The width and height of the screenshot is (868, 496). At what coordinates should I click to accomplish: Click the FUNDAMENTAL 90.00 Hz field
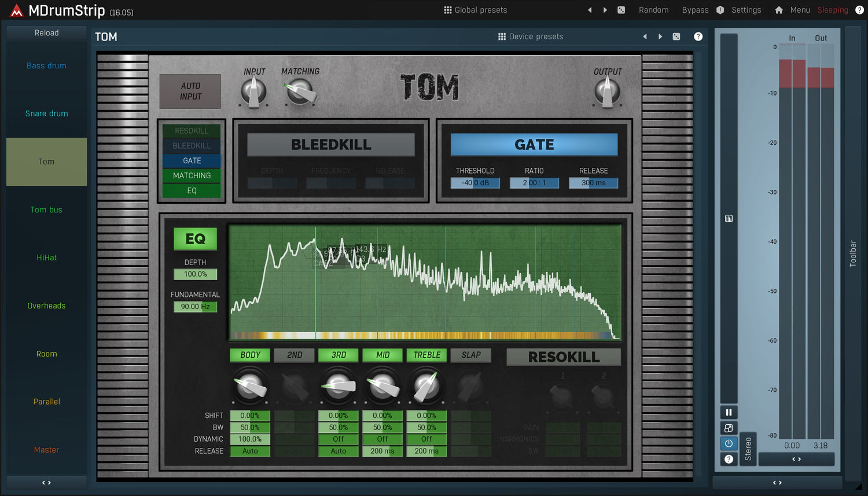195,307
